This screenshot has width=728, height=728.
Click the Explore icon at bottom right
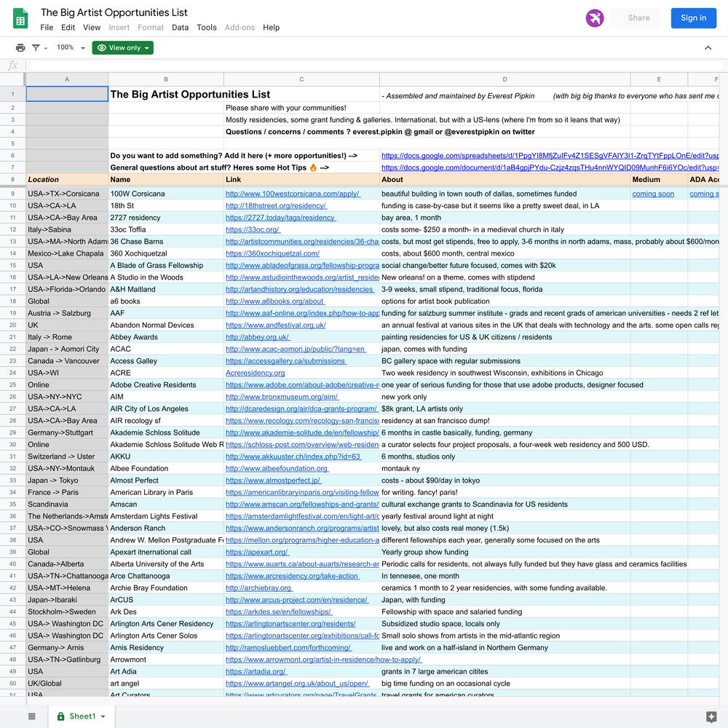coord(711,716)
